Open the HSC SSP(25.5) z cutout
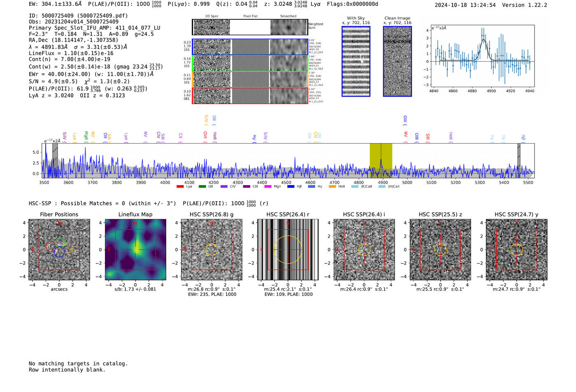Image resolution: width=576 pixels, height=392 pixels. [x=440, y=249]
